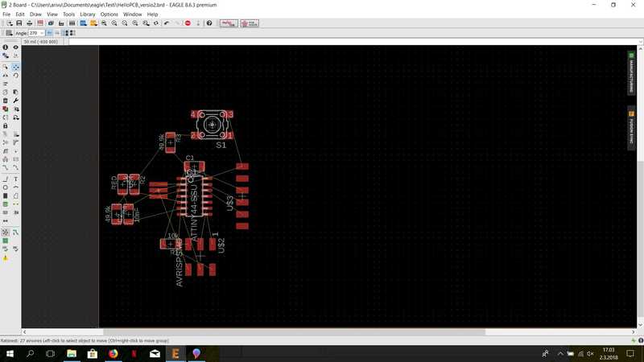Click the red Stop icon
This screenshot has width=644, height=362.
[x=188, y=23]
